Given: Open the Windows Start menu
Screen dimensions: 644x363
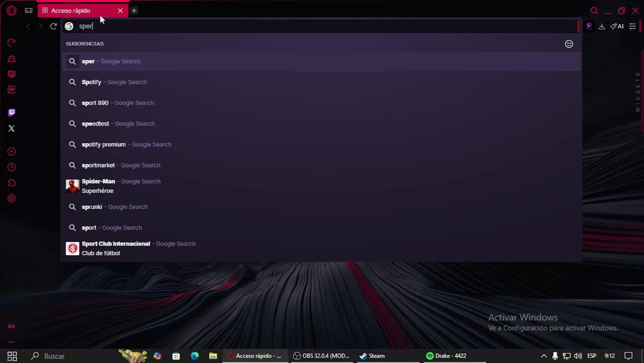Looking at the screenshot, I should pos(12,356).
